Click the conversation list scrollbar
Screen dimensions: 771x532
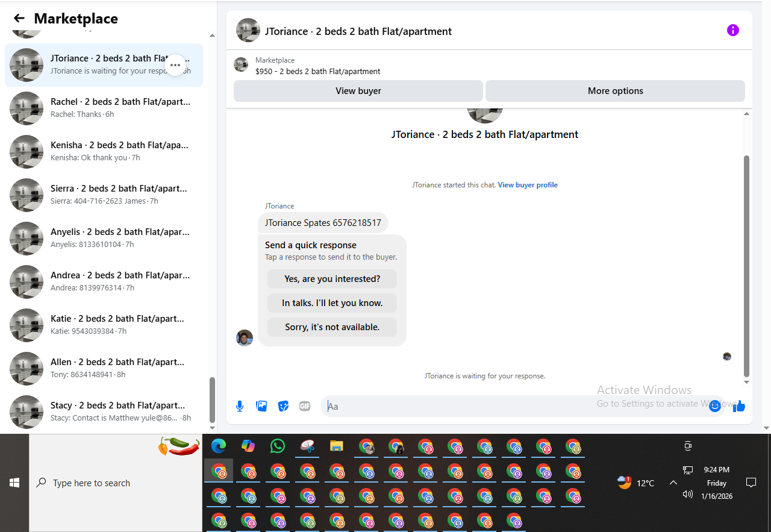click(x=211, y=400)
